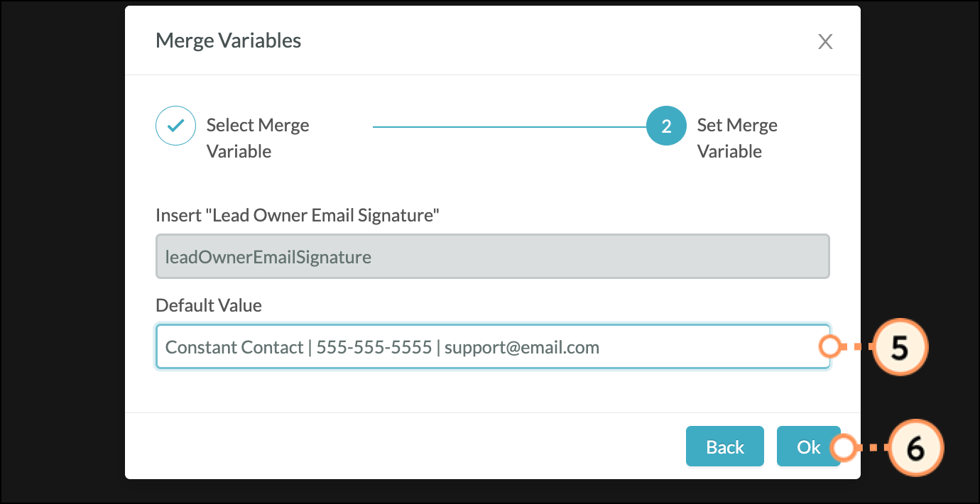The height and width of the screenshot is (504, 980).
Task: Click the line connecting the two steps
Action: tap(508, 127)
